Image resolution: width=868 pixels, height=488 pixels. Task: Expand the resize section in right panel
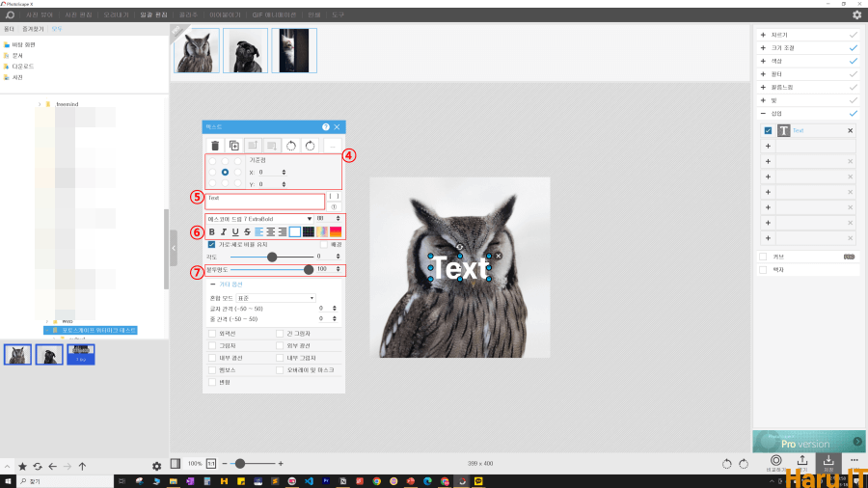[763, 48]
